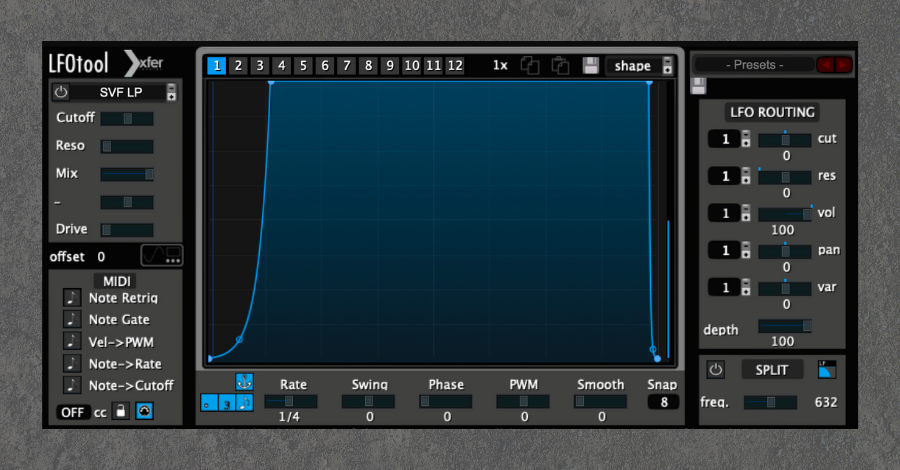Click the depth slider
Image resolution: width=900 pixels, height=470 pixels.
click(785, 326)
